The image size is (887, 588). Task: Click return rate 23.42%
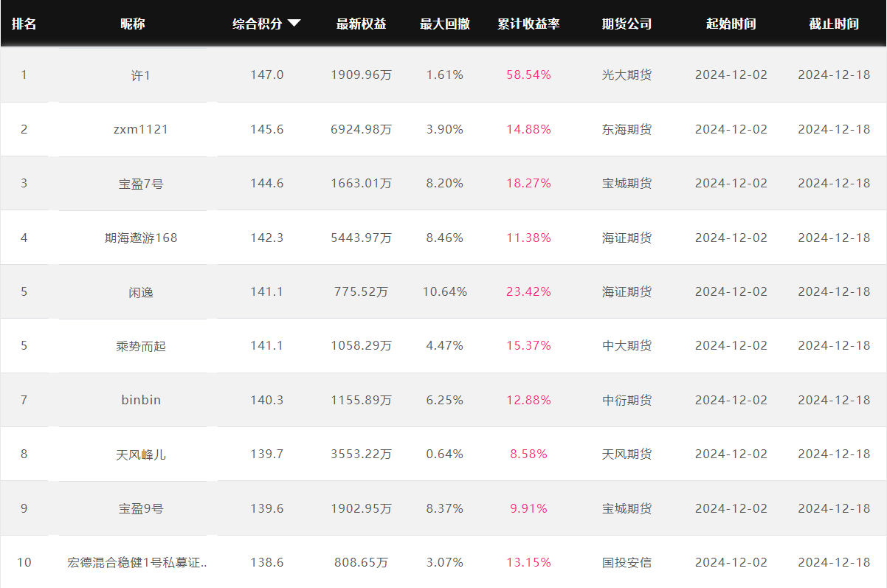528,291
